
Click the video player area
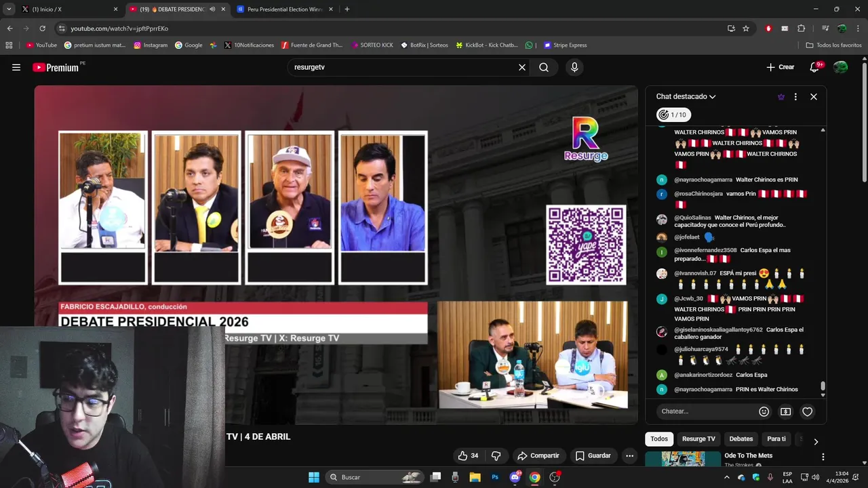[x=336, y=254]
